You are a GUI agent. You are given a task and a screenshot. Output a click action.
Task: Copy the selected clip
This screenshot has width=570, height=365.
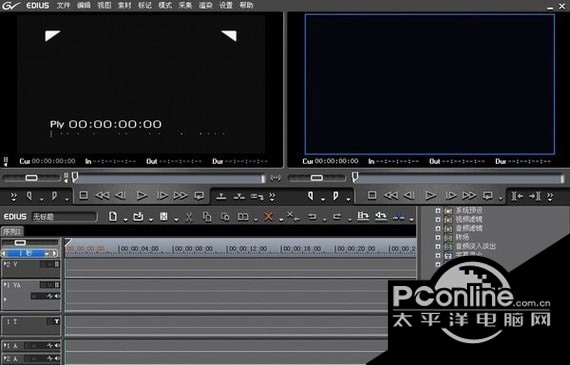pos(207,217)
